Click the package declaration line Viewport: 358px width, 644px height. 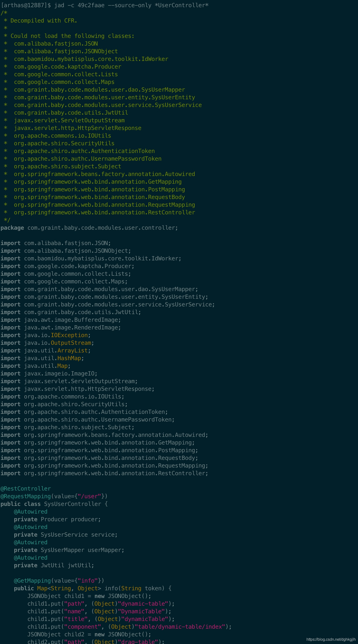click(89, 228)
